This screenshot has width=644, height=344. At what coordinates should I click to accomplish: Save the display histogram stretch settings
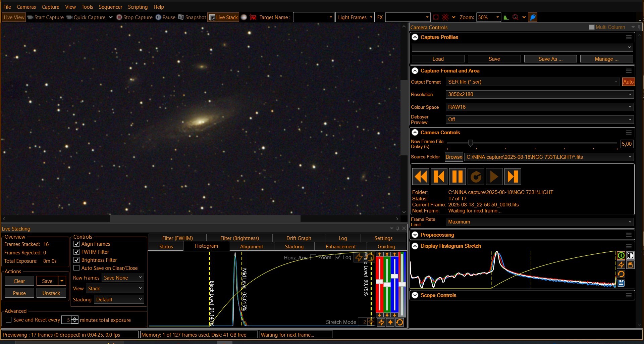pos(621,283)
